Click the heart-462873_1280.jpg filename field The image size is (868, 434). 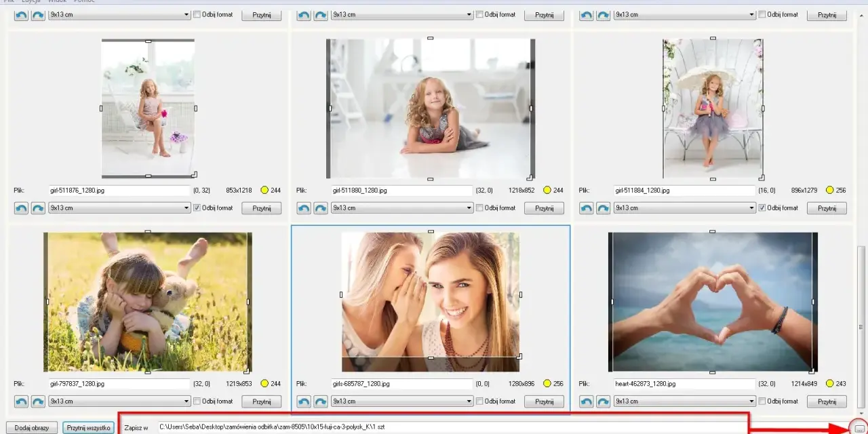685,384
